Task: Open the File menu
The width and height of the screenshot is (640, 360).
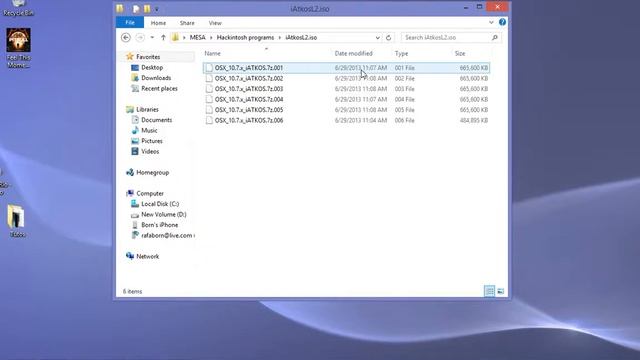Action: coord(130,22)
